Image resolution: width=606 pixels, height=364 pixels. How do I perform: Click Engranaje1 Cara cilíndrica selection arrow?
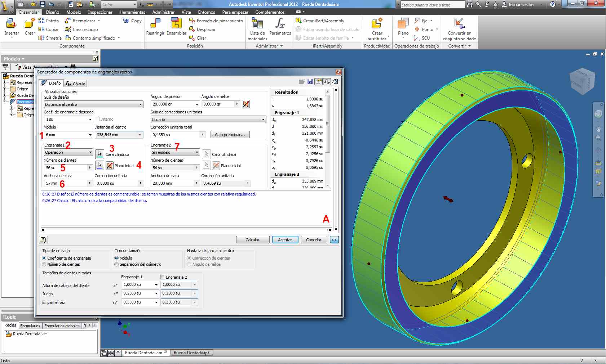pos(99,154)
